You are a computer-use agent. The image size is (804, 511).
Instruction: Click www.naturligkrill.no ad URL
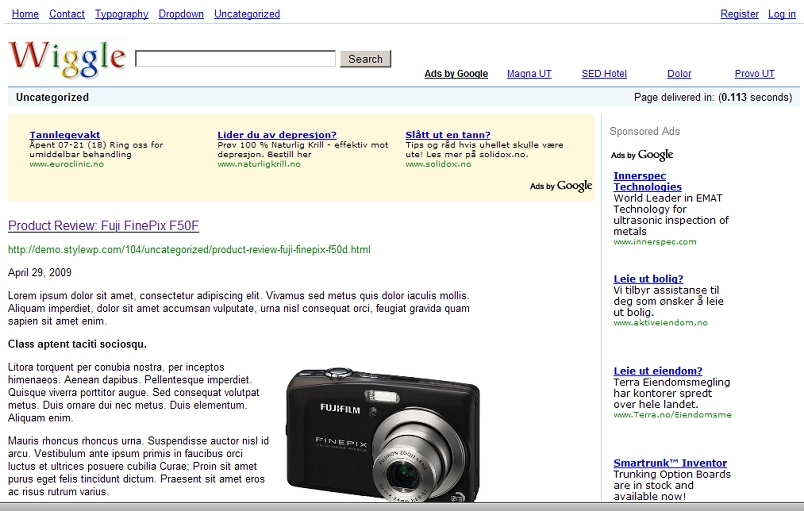(259, 164)
